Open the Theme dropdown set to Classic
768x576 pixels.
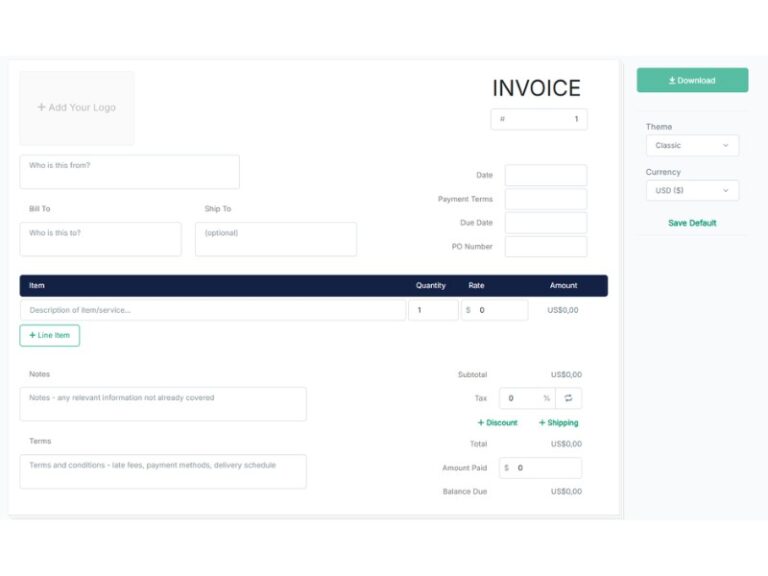(692, 145)
